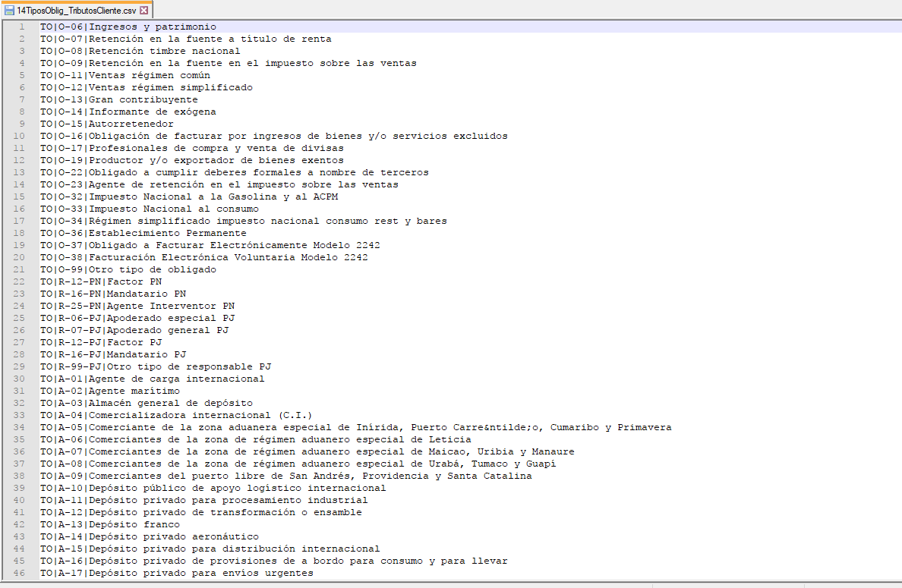Viewport: 902px width, 588px height.
Task: Click the O-34 'Régimen simplificado impuesto nacional' line
Action: pyautogui.click(x=244, y=221)
